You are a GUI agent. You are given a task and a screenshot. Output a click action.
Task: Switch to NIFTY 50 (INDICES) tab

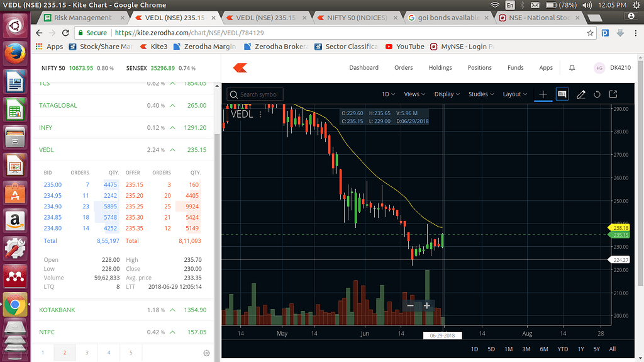356,18
